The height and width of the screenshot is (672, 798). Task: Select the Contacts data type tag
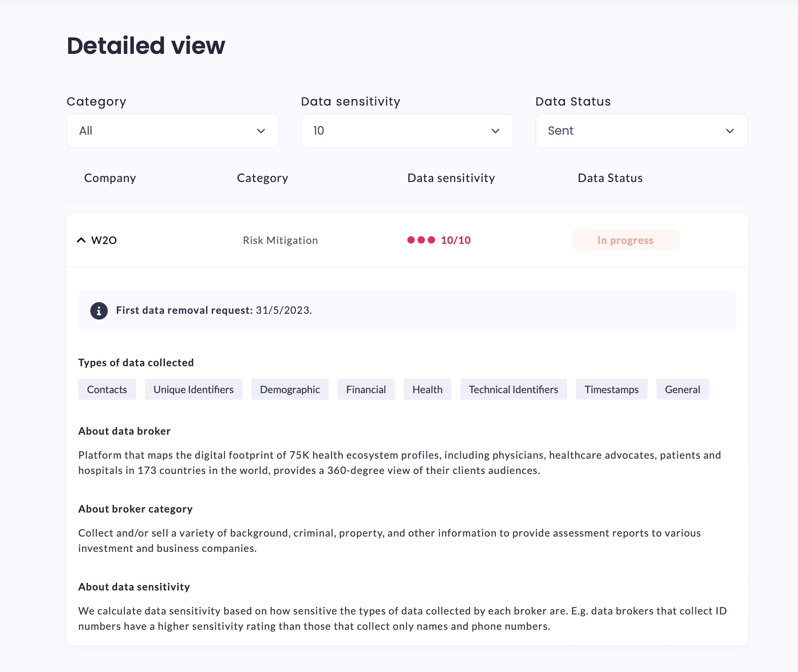[x=107, y=390]
